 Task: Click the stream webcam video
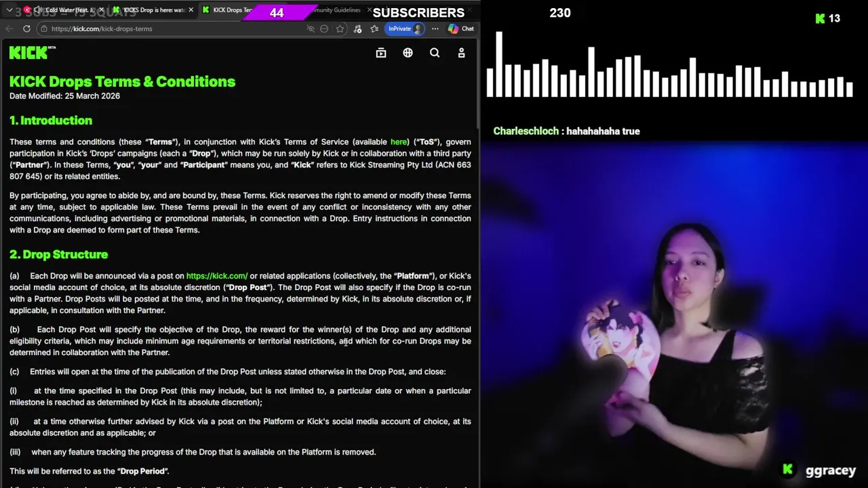click(x=675, y=315)
